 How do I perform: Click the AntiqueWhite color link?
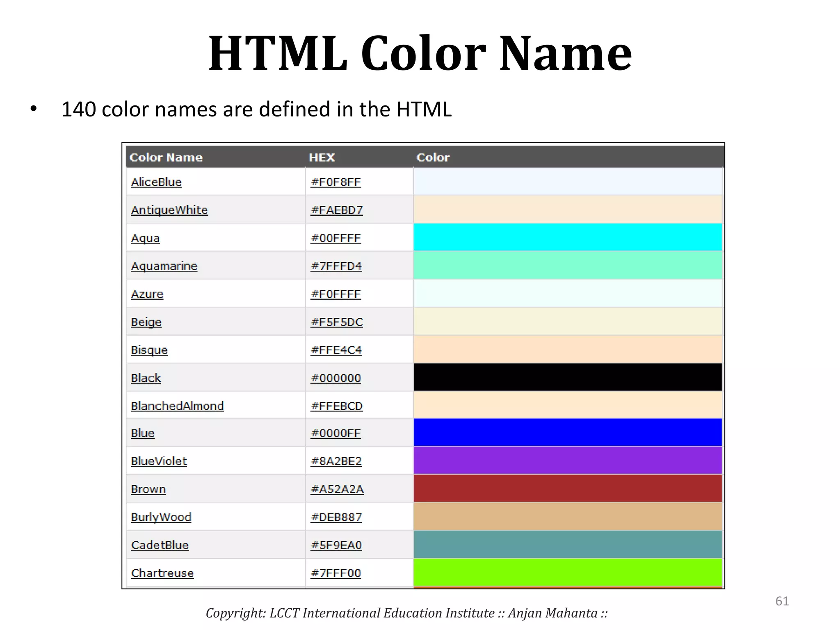pyautogui.click(x=169, y=210)
